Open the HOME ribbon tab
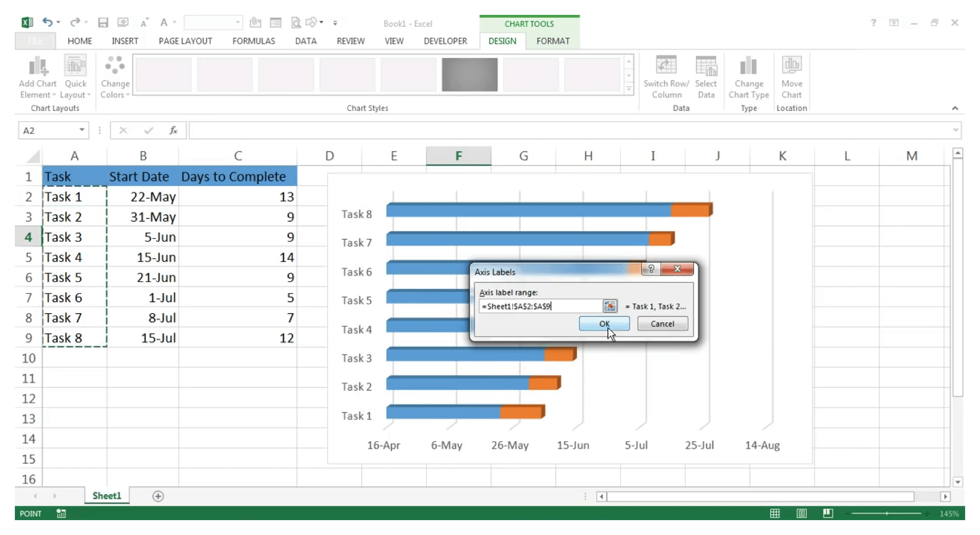This screenshot has width=980, height=535. pyautogui.click(x=79, y=40)
